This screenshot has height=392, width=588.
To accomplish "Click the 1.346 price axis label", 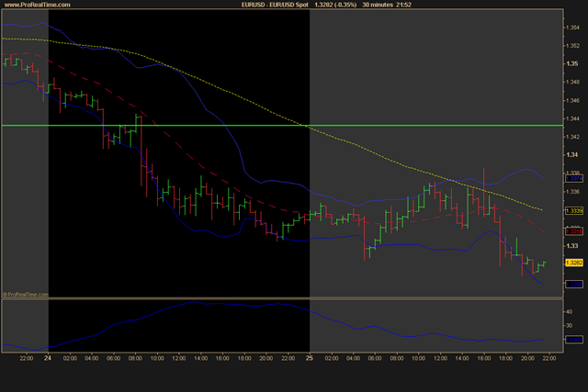I will [x=572, y=100].
